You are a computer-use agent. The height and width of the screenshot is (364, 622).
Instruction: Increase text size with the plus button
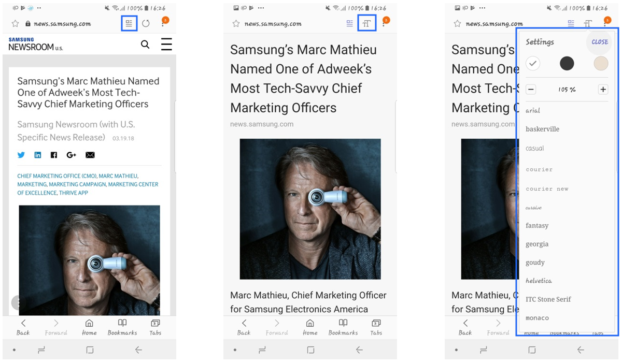coord(603,90)
